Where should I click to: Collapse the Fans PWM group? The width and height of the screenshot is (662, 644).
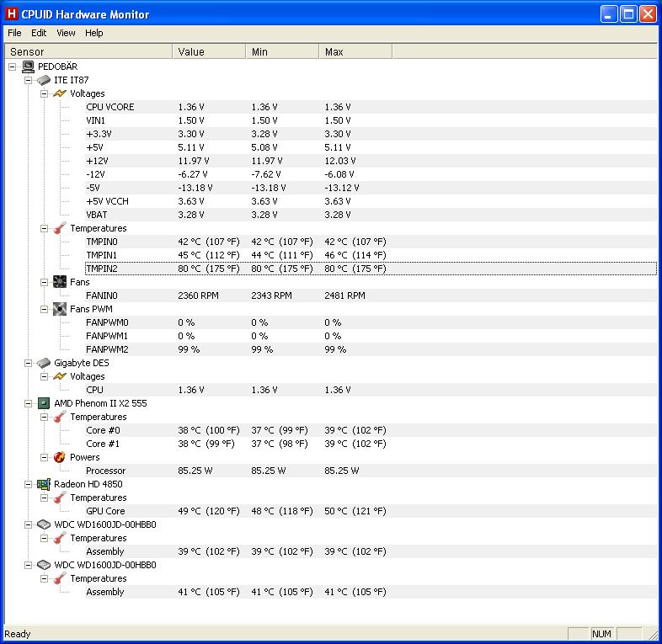tap(45, 309)
